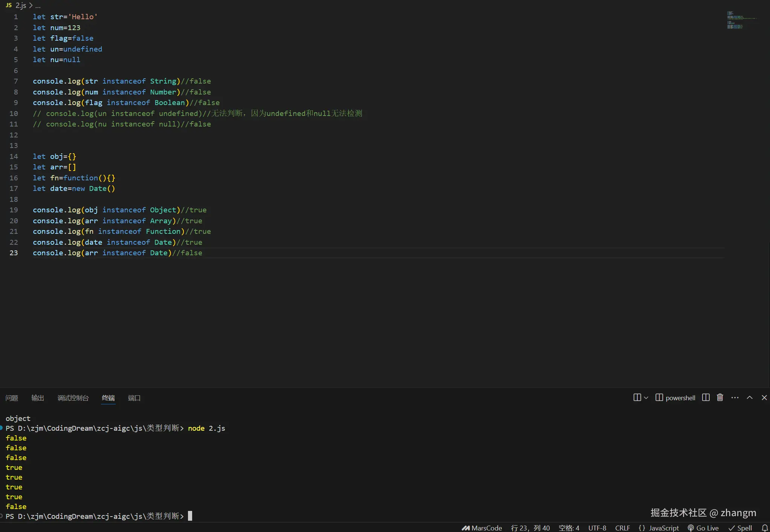Click the Spell checker status item
Viewport: 770px width, 532px height.
741,528
